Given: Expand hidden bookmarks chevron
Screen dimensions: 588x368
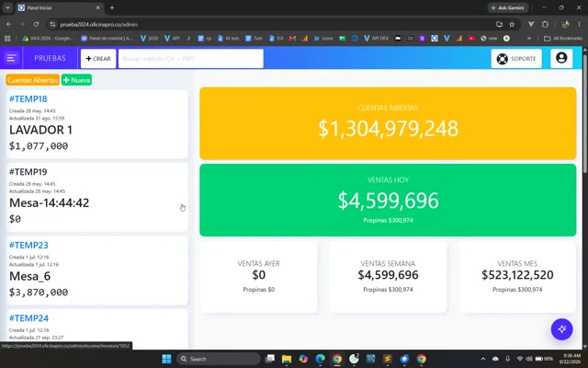Looking at the screenshot, I should pos(529,39).
